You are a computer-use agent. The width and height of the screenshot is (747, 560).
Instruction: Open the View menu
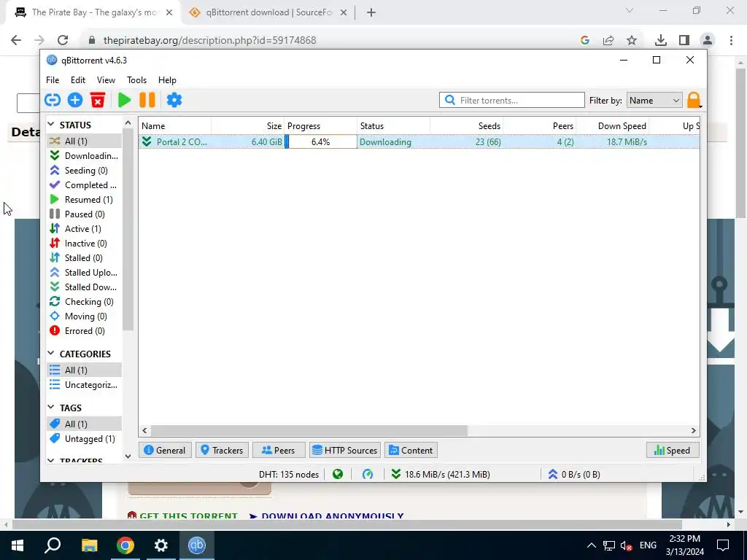click(x=106, y=80)
